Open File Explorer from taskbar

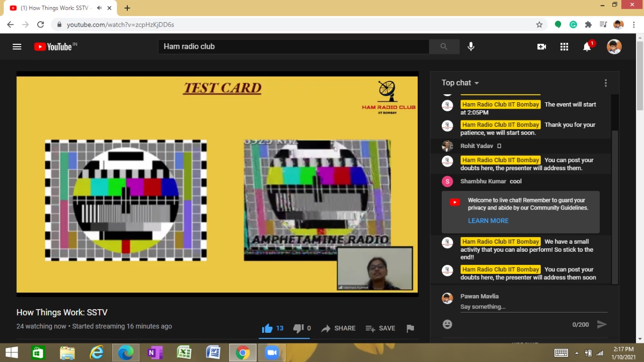pos(67,352)
